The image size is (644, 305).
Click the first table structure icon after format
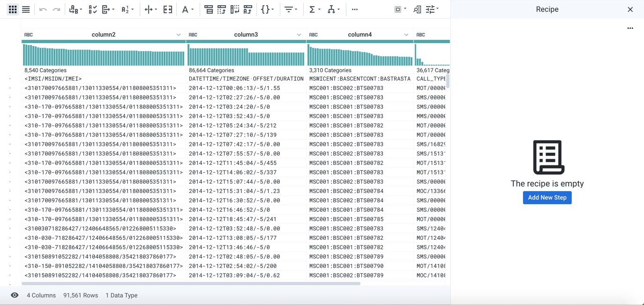(209, 9)
